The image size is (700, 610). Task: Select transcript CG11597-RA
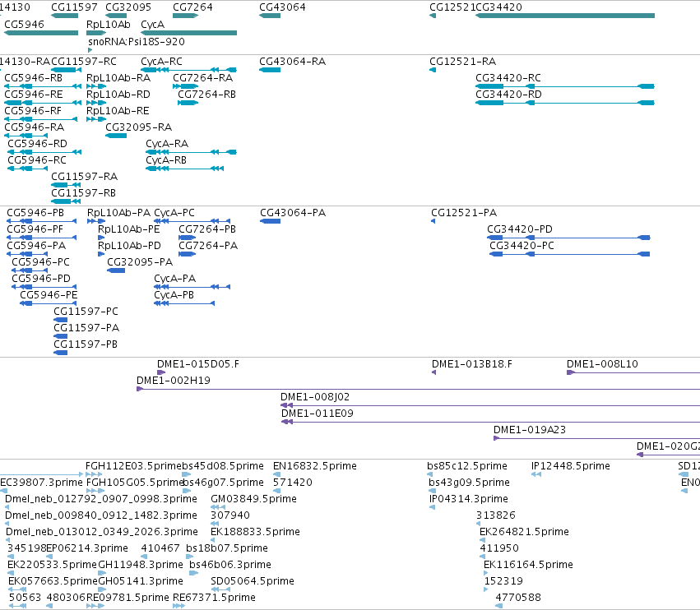85,177
